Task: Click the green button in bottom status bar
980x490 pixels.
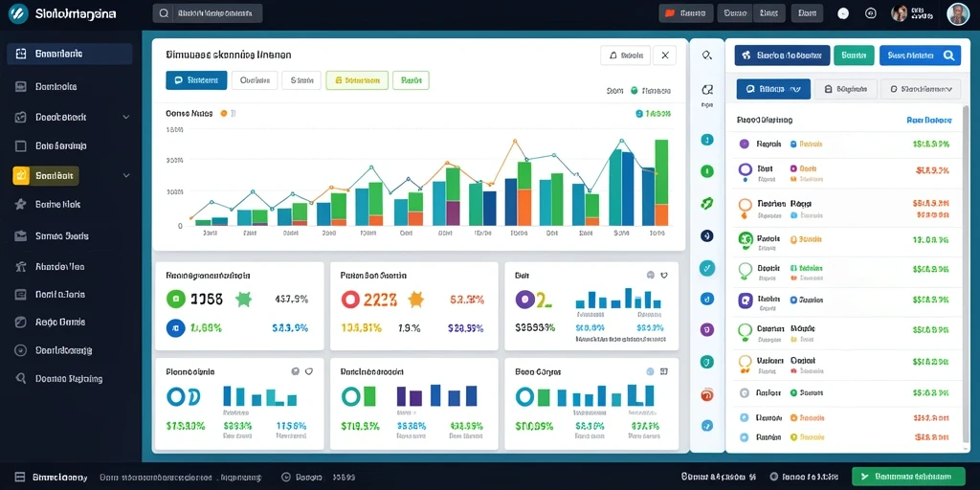Action: click(x=908, y=477)
